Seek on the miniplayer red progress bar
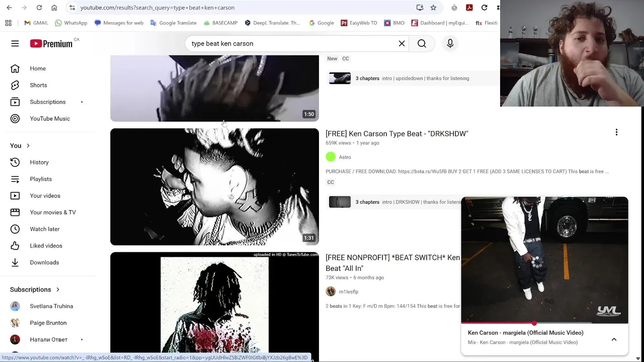 (x=544, y=323)
